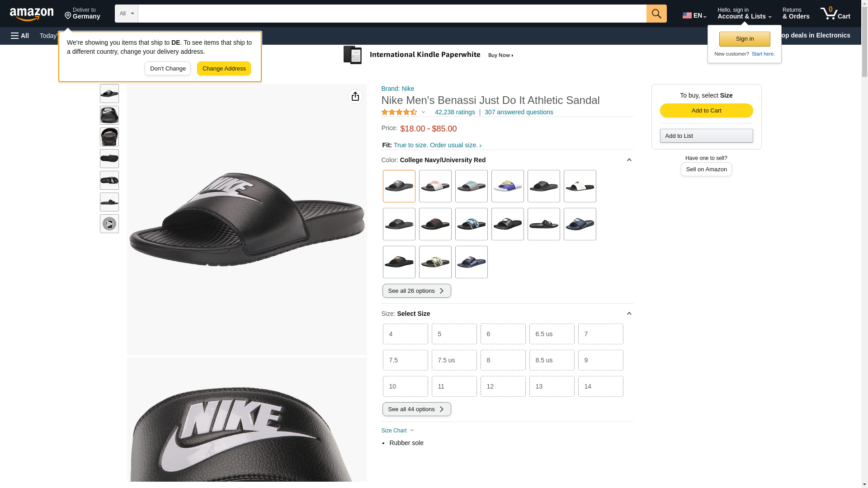Click the Add to Cart button
This screenshot has height=488, width=868.
click(x=706, y=111)
